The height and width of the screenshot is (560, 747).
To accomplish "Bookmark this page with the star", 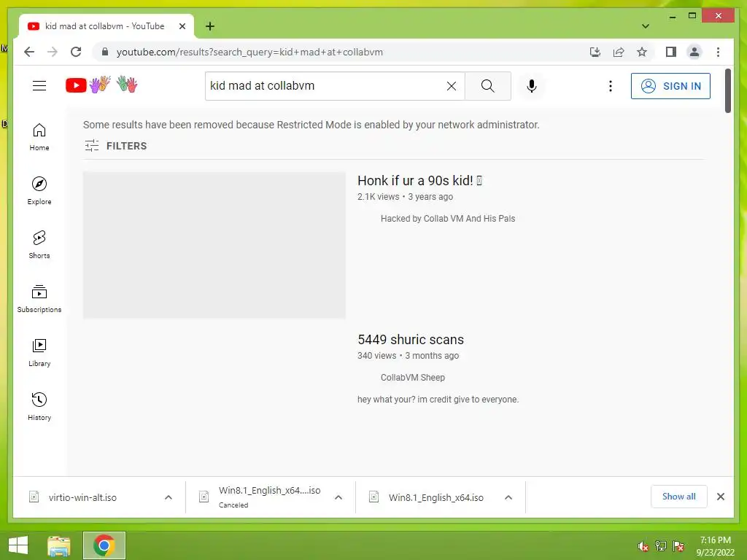I will tap(642, 52).
